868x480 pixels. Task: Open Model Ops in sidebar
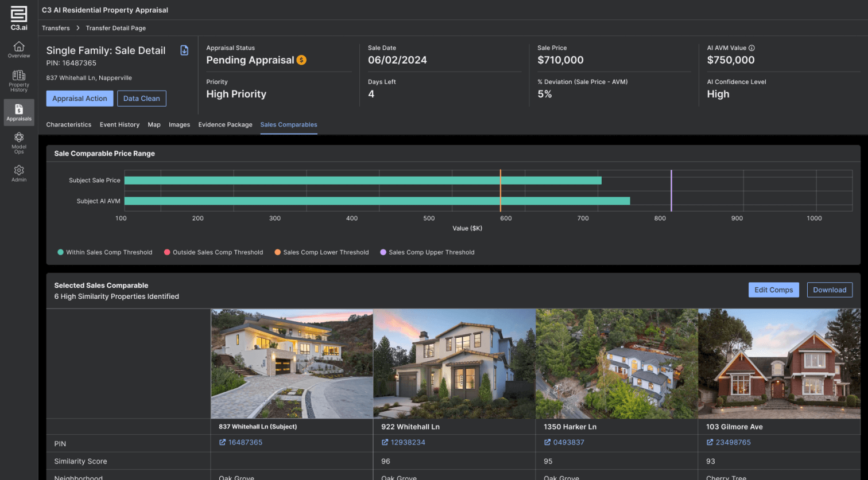point(19,143)
